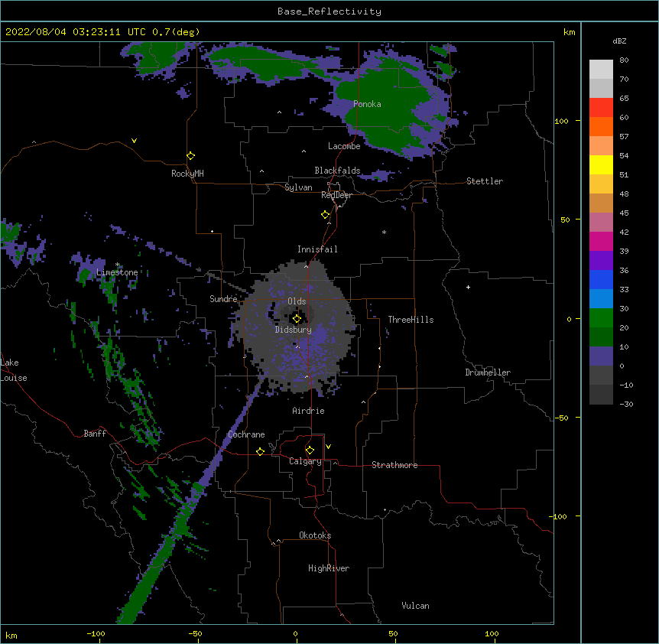Click the Olds label
659x644 pixels.
pos(297,301)
